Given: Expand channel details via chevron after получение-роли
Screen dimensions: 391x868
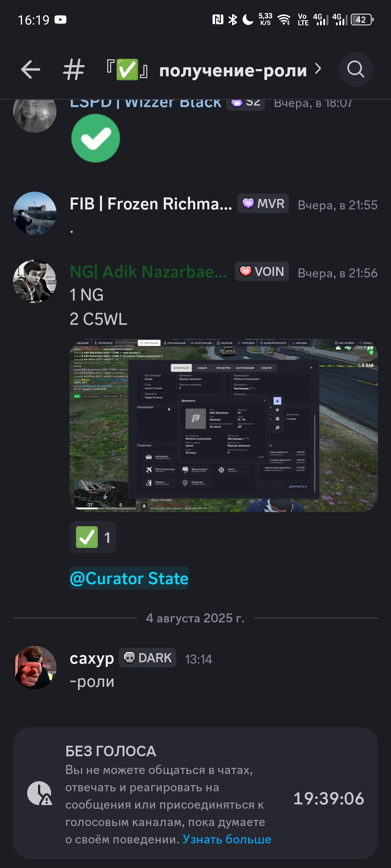Looking at the screenshot, I should click(318, 69).
